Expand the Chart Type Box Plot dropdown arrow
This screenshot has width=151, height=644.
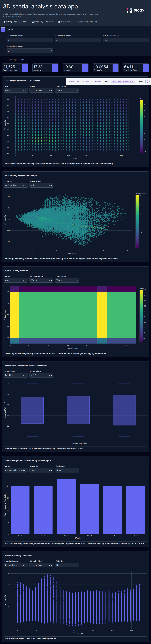26,375
